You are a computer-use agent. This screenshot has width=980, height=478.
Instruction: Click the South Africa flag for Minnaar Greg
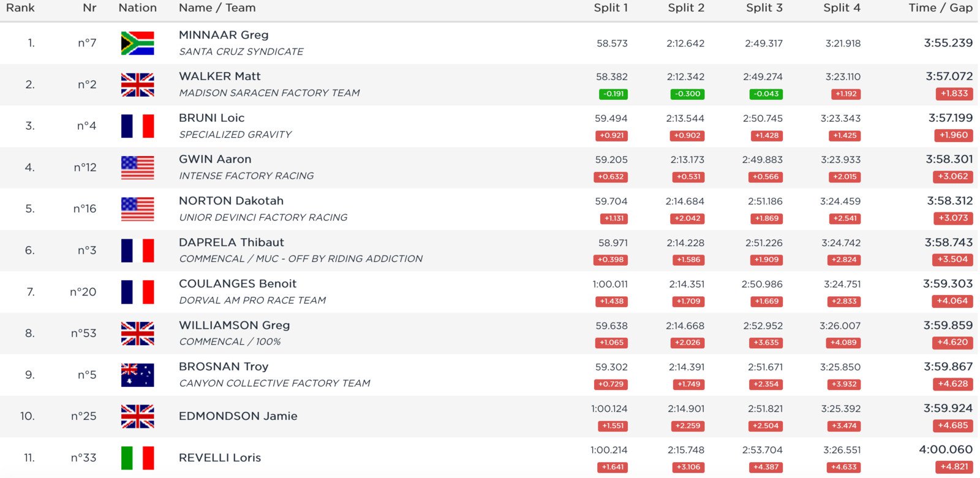(x=137, y=43)
